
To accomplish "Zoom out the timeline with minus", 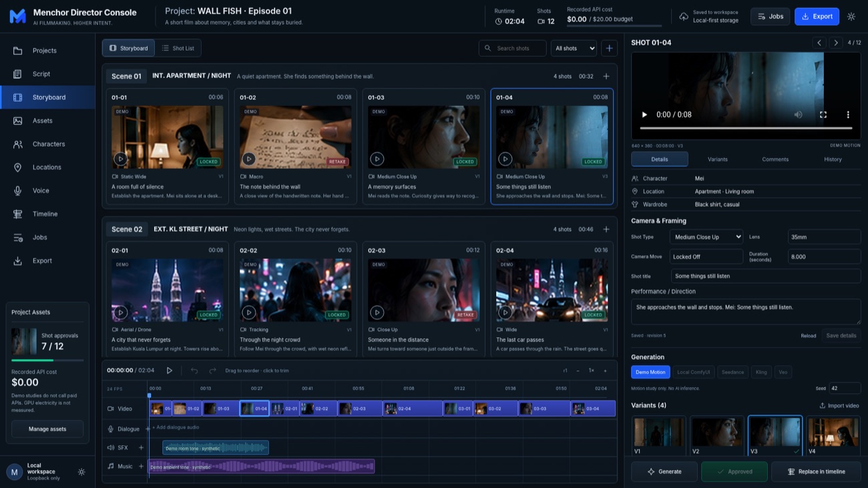I will coord(578,371).
